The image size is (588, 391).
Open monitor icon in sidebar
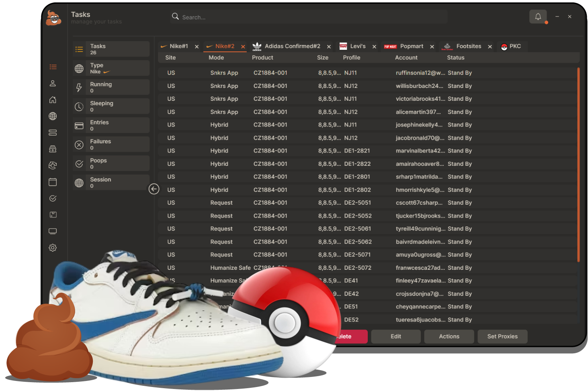click(53, 231)
